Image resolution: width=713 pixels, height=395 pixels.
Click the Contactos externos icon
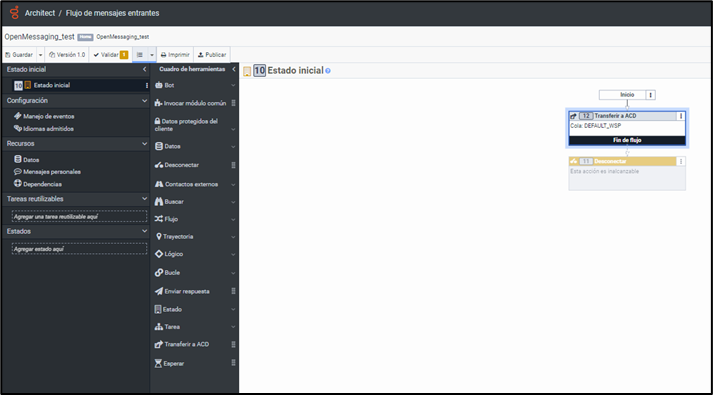coord(159,184)
